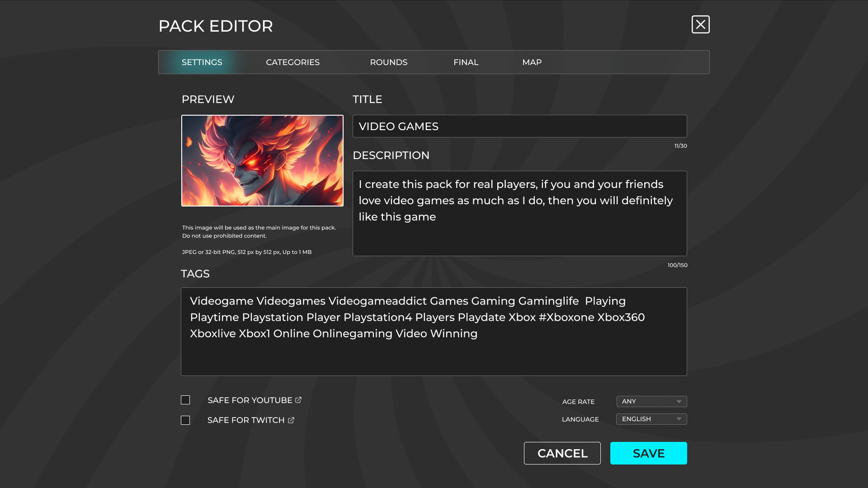Select the fiery demon preview image
The image size is (868, 488).
[x=262, y=160]
